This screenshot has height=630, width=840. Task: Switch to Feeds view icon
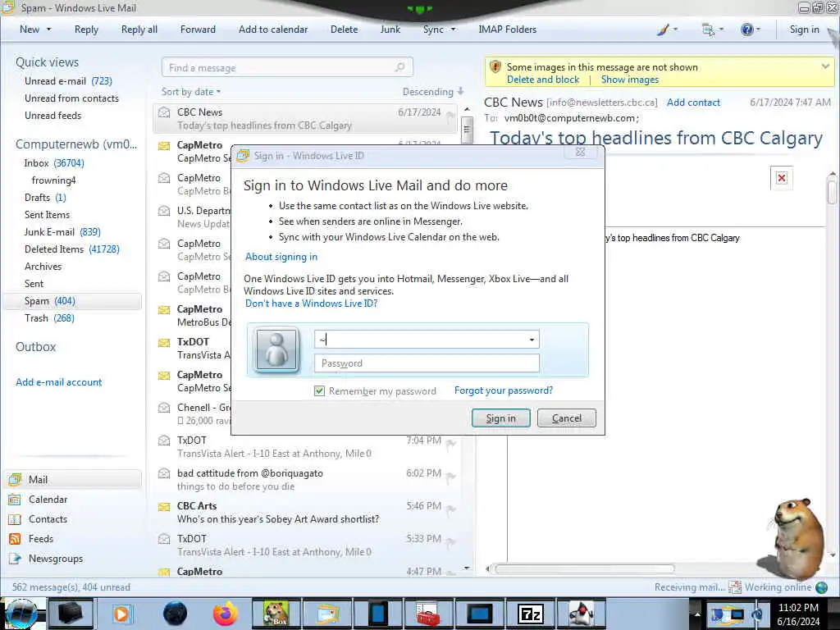[15, 538]
